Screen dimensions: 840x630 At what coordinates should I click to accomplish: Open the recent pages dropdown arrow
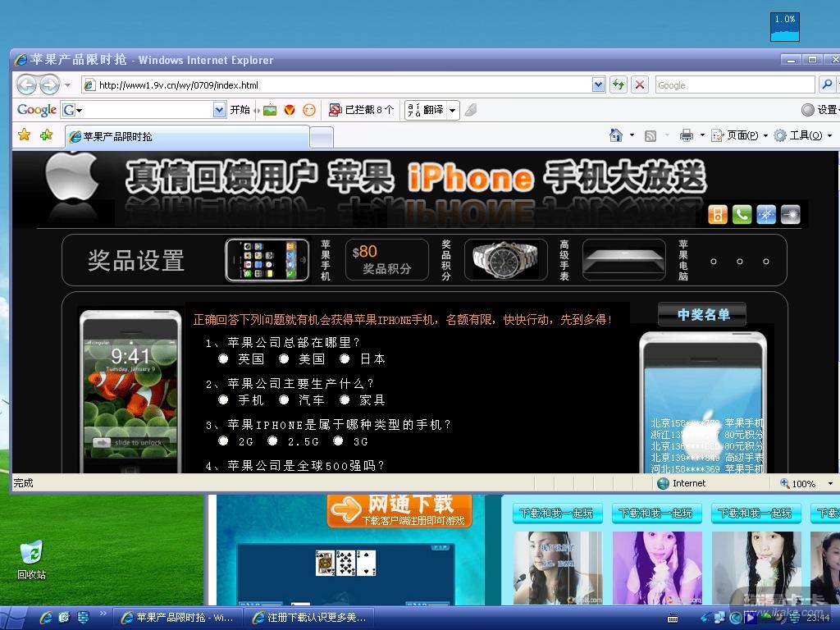tap(67, 84)
